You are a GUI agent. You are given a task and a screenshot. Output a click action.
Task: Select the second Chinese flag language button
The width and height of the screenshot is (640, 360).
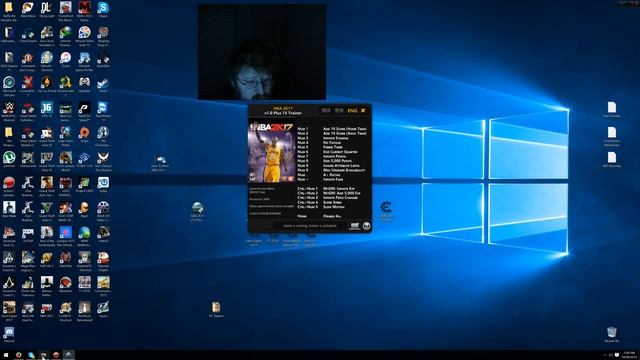pos(339,110)
